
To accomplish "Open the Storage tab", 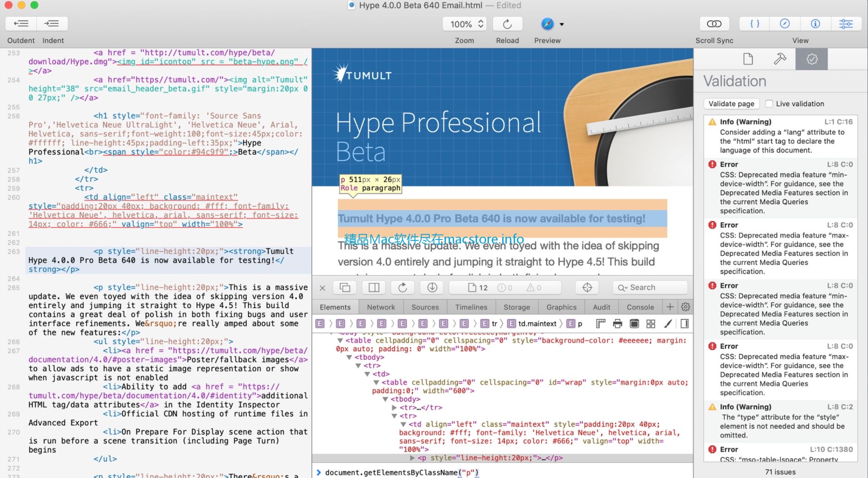I will (517, 307).
